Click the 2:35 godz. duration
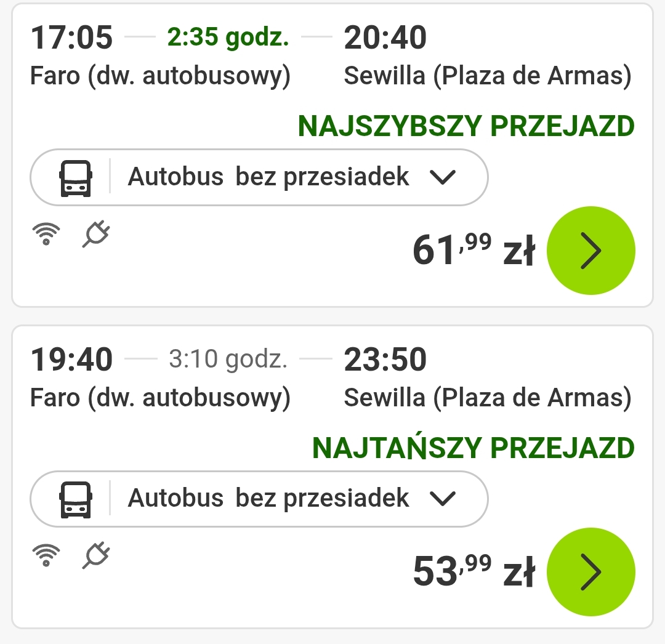Screen dimensions: 665x644 tap(228, 38)
